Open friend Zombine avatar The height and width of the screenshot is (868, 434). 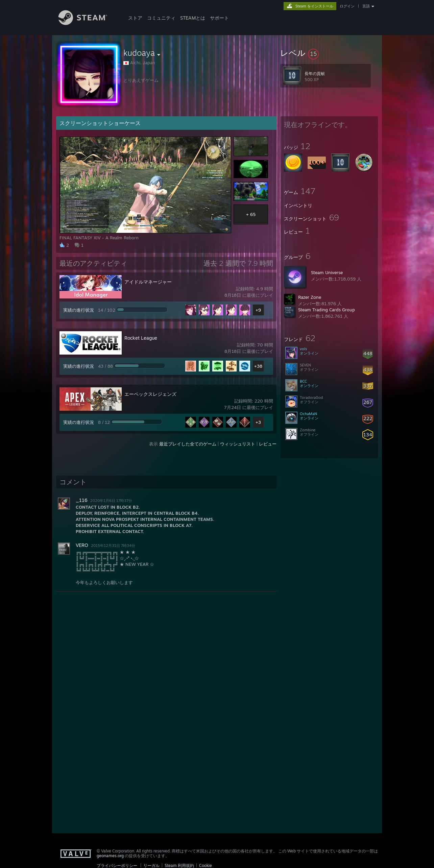coord(291,434)
